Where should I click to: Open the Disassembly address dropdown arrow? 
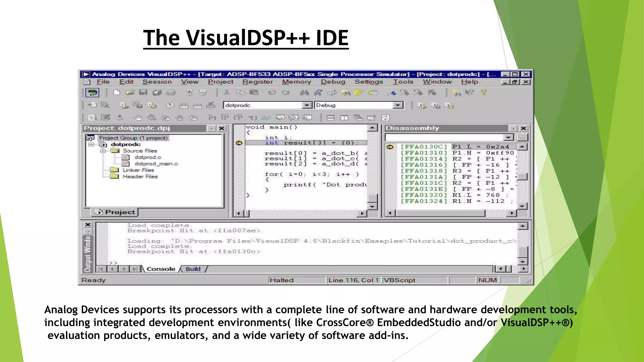508,138
